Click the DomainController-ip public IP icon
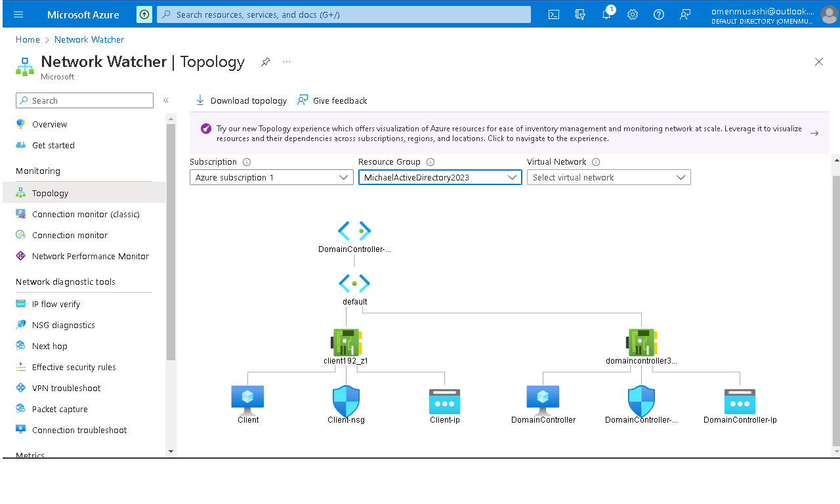 [x=740, y=400]
